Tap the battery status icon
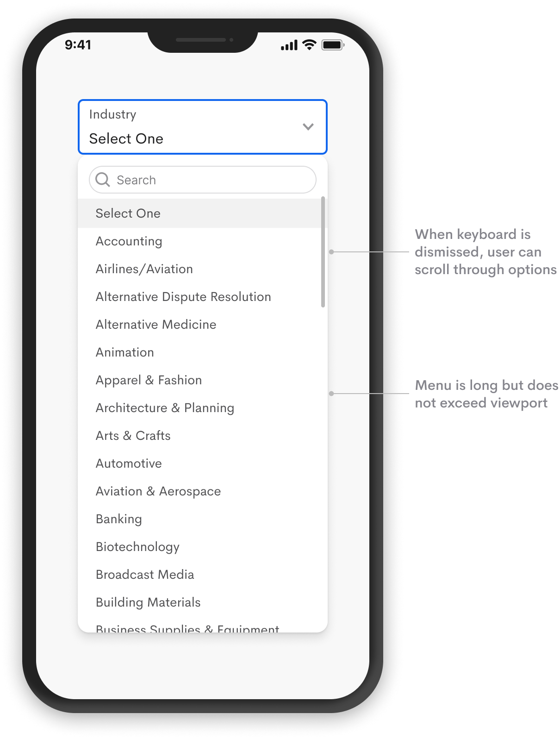The height and width of the screenshot is (739, 560). click(x=332, y=45)
